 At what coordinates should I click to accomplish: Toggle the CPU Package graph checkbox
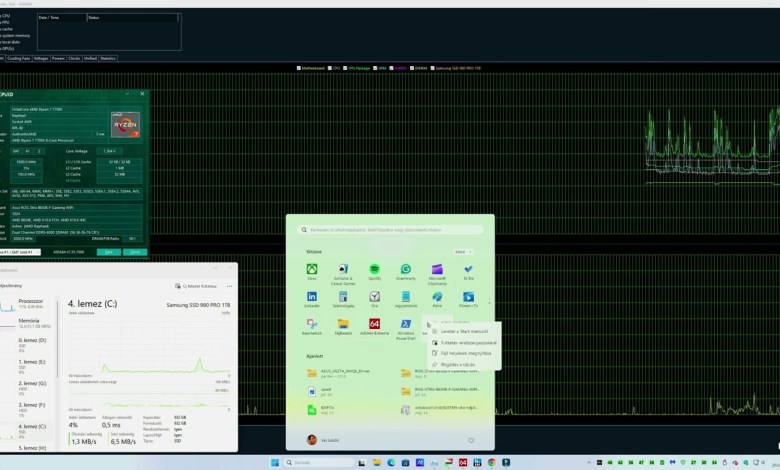coord(345,68)
